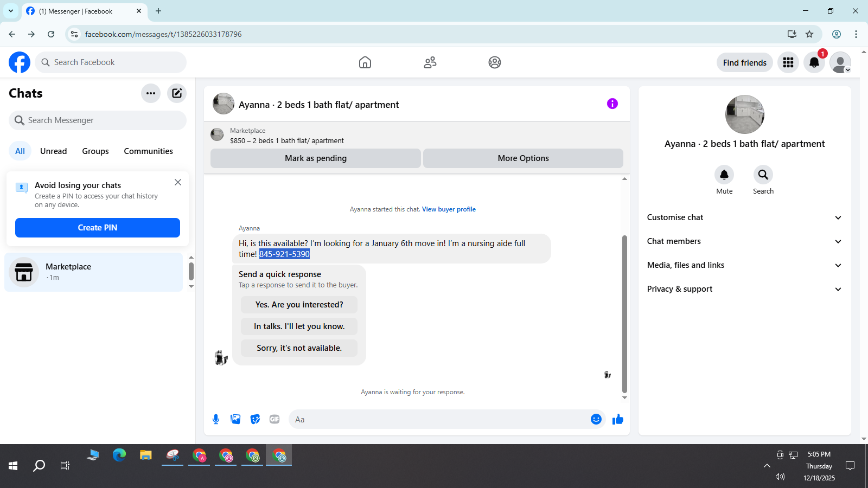Open the notifications bell
Screen dimensions: 868x488
[x=814, y=62]
